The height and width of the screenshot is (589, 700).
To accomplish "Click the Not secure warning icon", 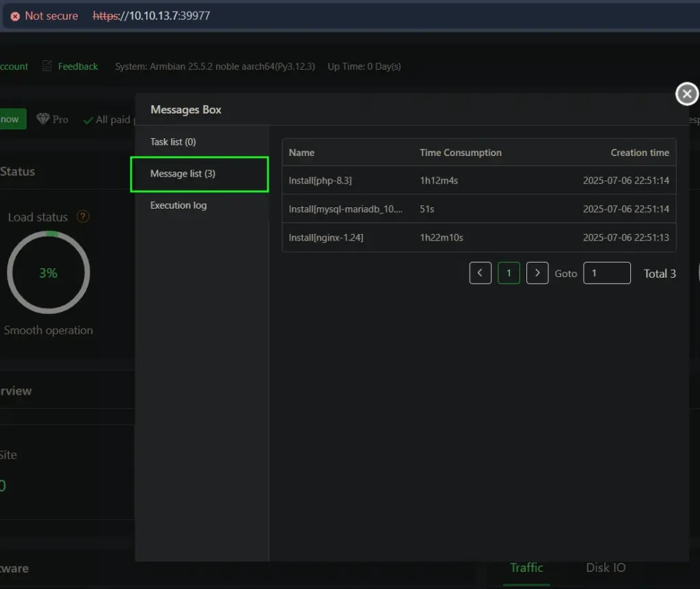I will coord(15,16).
